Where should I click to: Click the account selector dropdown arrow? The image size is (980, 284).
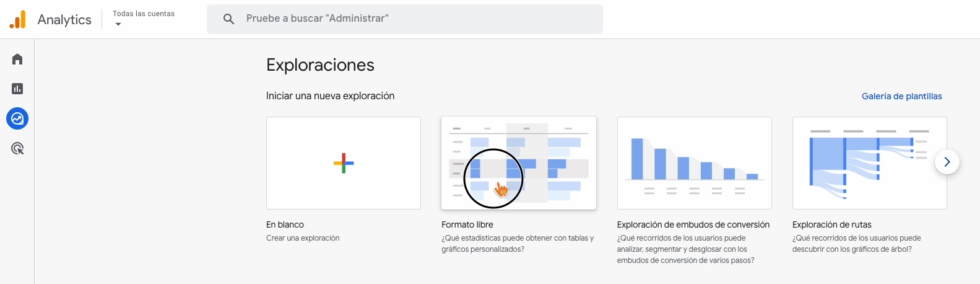tap(118, 25)
